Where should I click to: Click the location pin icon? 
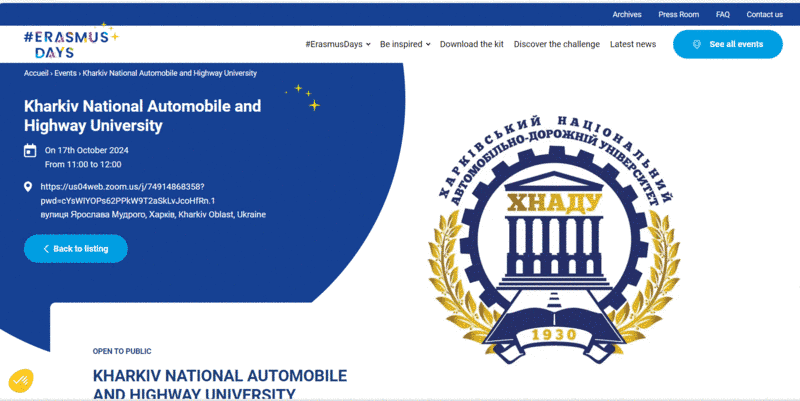tap(28, 187)
